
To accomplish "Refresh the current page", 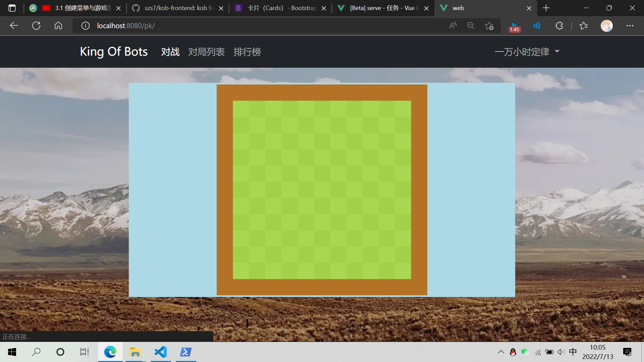I will [x=36, y=25].
